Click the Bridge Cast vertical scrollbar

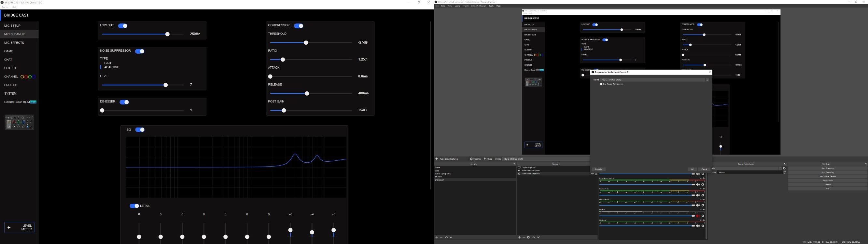click(x=430, y=105)
